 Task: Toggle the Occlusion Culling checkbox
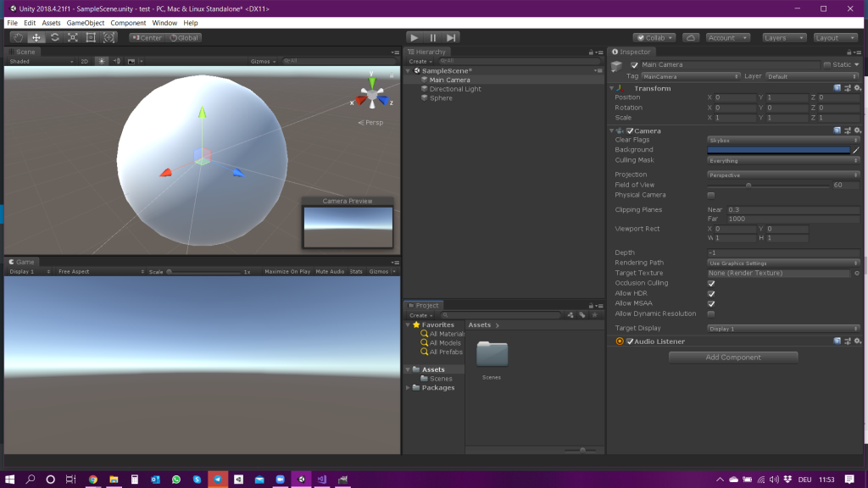[711, 284]
